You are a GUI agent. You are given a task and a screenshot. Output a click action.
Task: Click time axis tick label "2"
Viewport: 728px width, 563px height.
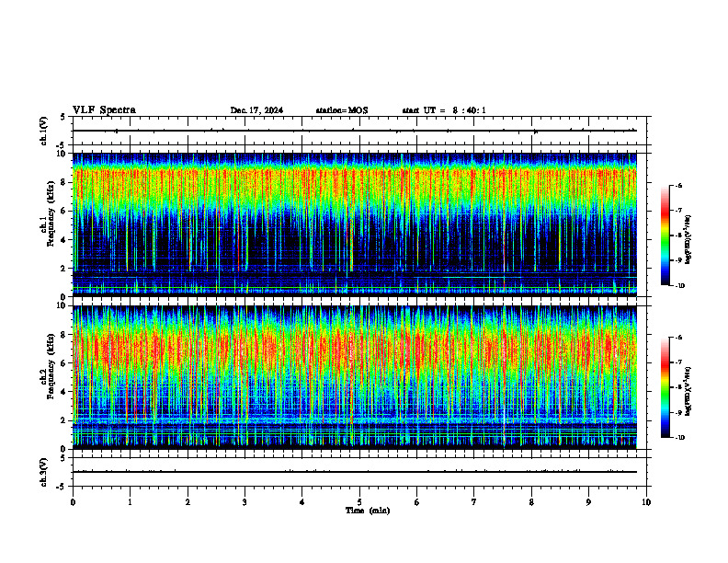click(x=188, y=502)
